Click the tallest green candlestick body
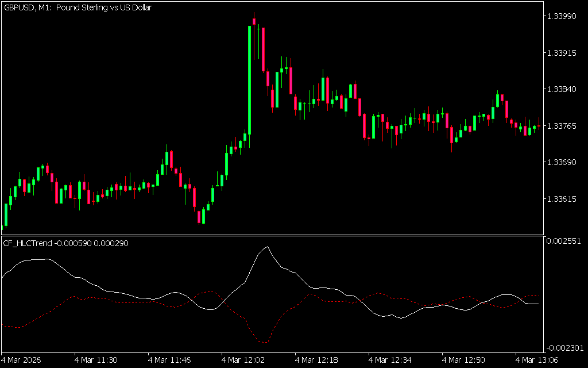Image resolution: width=588 pixels, height=368 pixels. 250,79
